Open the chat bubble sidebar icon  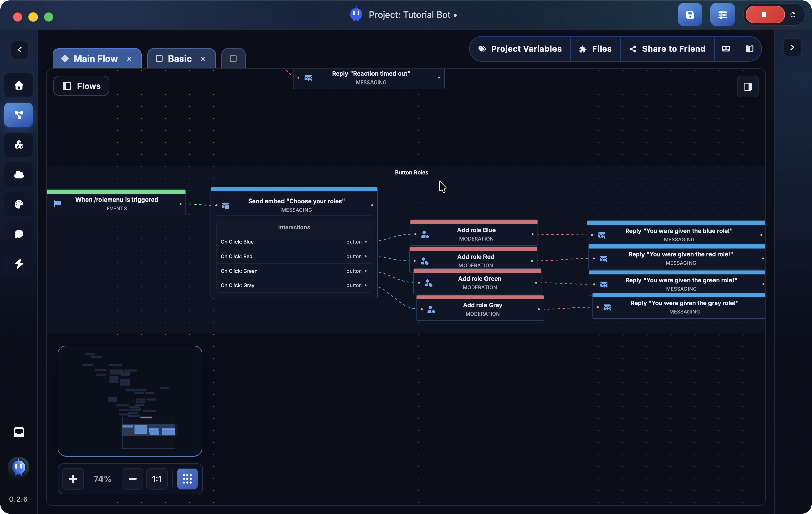point(19,234)
